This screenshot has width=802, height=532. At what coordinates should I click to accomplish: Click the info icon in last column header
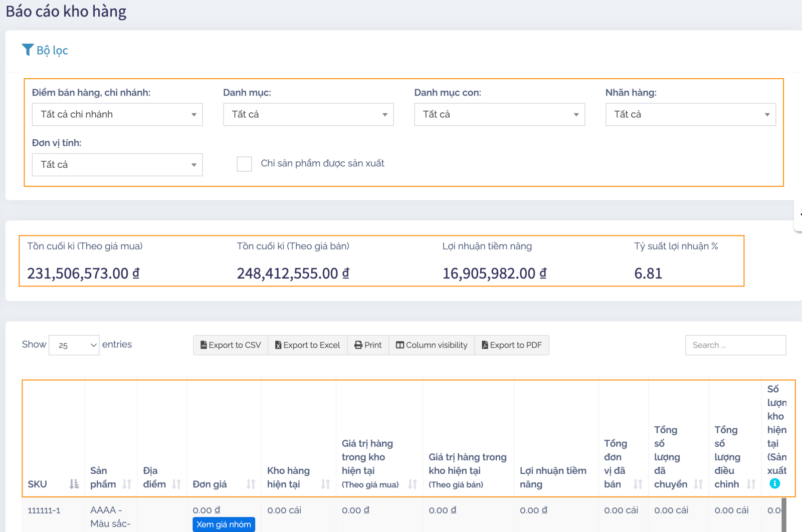[774, 483]
